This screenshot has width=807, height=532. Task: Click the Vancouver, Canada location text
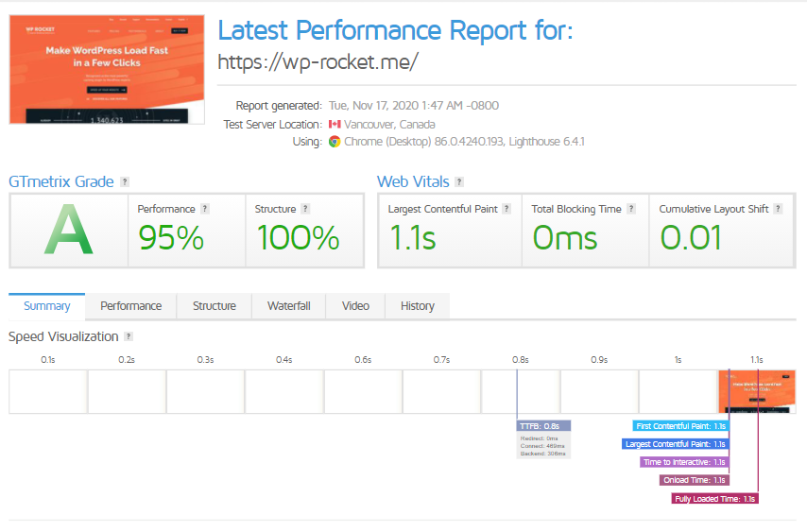click(x=389, y=124)
